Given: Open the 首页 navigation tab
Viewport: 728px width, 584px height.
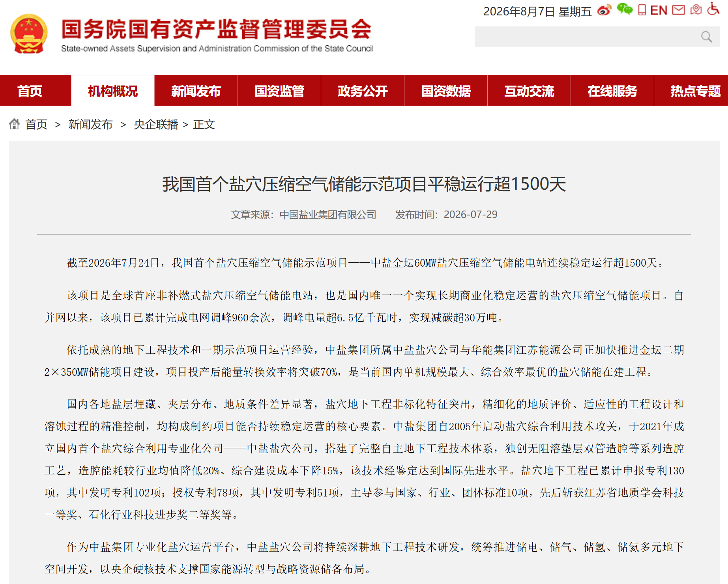Looking at the screenshot, I should tap(30, 91).
